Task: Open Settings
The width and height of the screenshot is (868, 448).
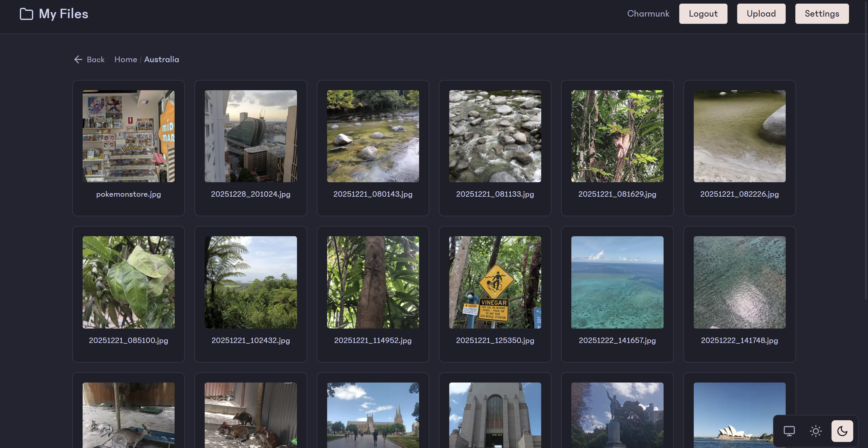Action: [x=822, y=14]
